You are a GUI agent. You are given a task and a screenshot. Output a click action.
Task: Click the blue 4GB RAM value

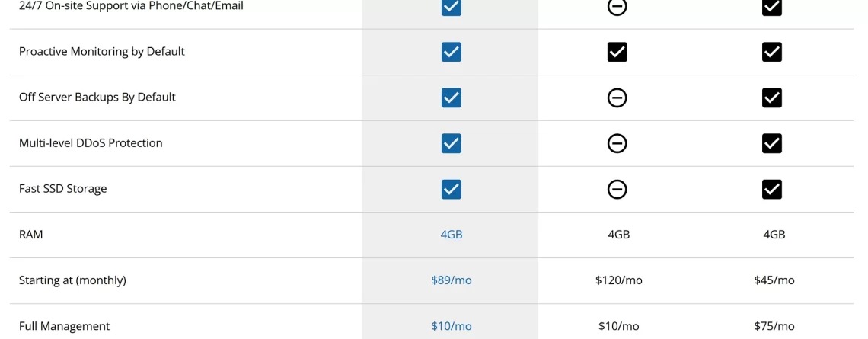click(x=452, y=235)
